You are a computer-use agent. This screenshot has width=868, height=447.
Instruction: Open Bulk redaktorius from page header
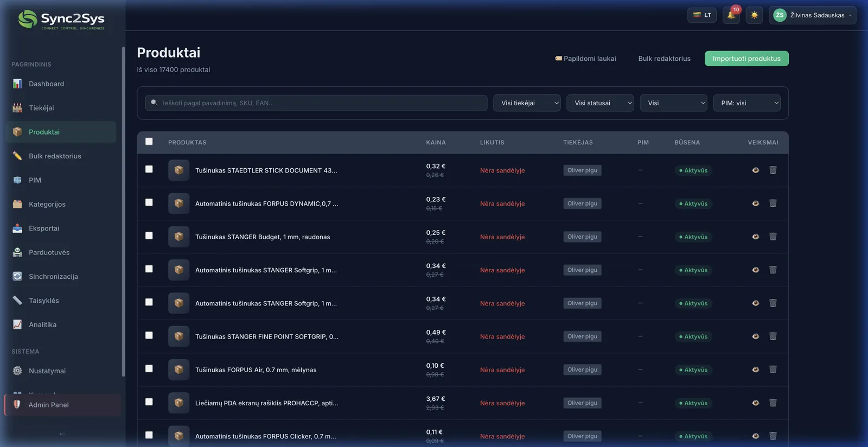[x=664, y=59]
